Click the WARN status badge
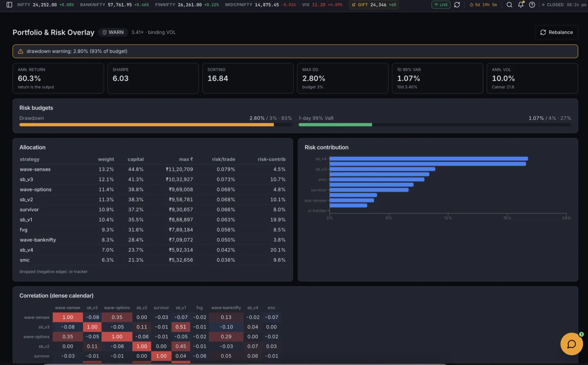The height and width of the screenshot is (365, 588). tap(113, 32)
